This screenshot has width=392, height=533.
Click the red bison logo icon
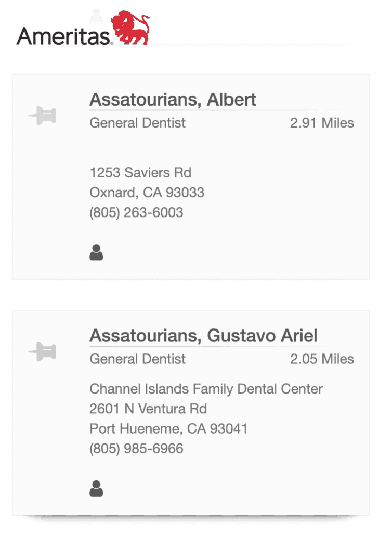[x=130, y=28]
